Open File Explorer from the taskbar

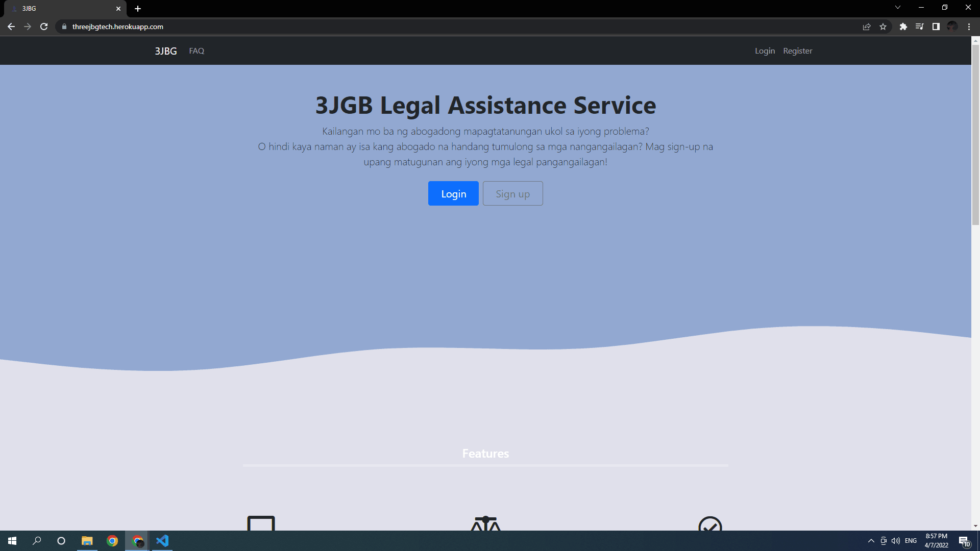click(87, 541)
